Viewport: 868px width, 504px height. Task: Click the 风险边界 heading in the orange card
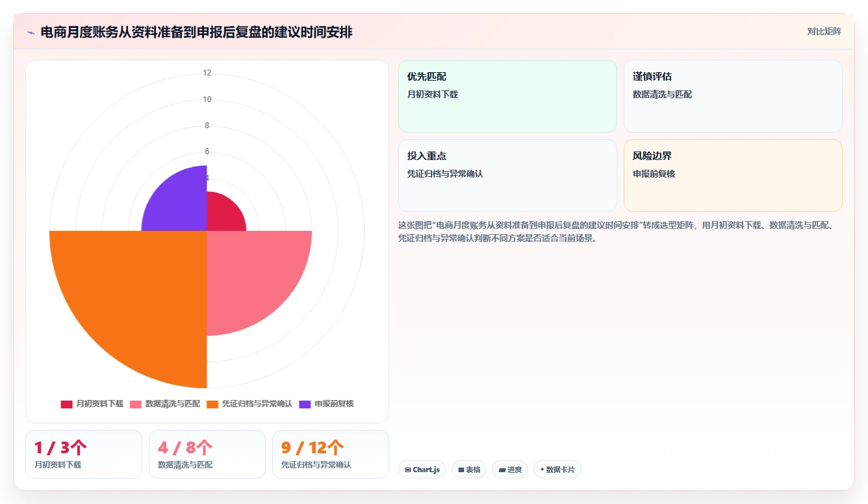652,156
